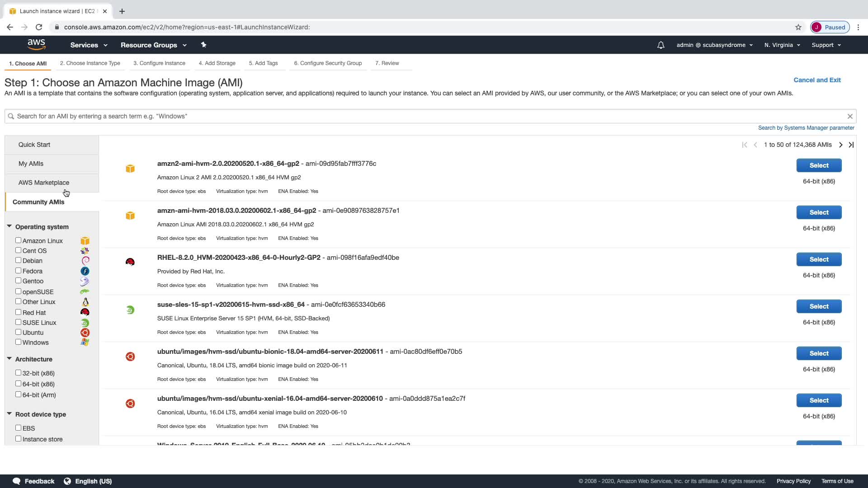Viewport: 868px width, 488px height.
Task: Click the Cancel and Exit link
Action: pyautogui.click(x=817, y=80)
